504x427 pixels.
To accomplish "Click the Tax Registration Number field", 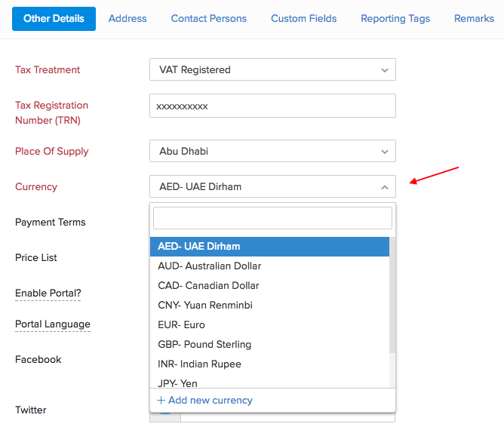I will 272,106.
